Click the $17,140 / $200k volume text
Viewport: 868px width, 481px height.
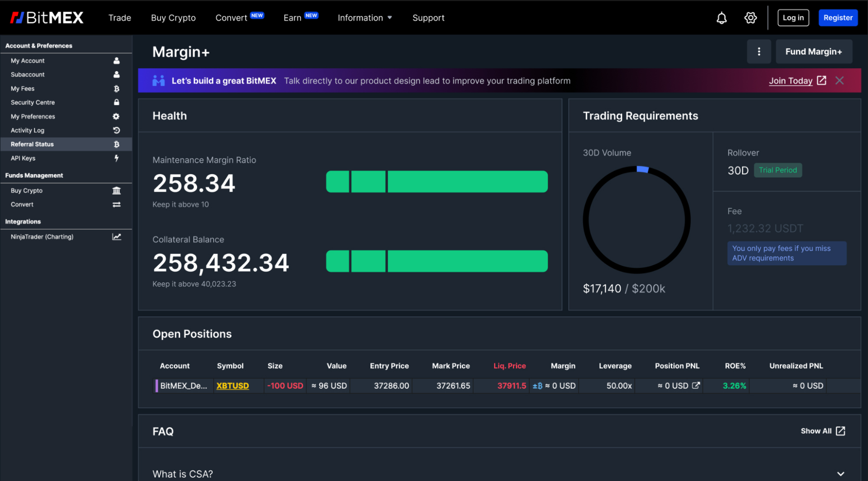[x=624, y=289]
